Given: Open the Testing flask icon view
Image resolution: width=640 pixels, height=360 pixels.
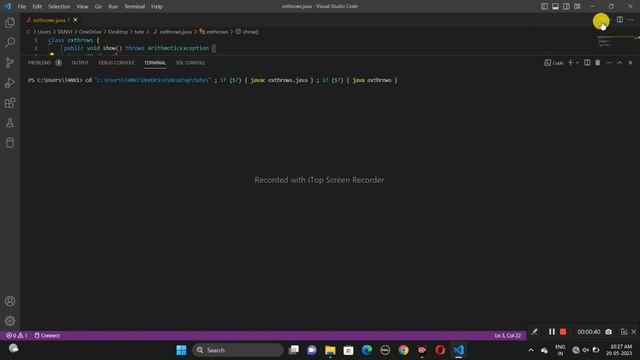Looking at the screenshot, I should 10,122.
